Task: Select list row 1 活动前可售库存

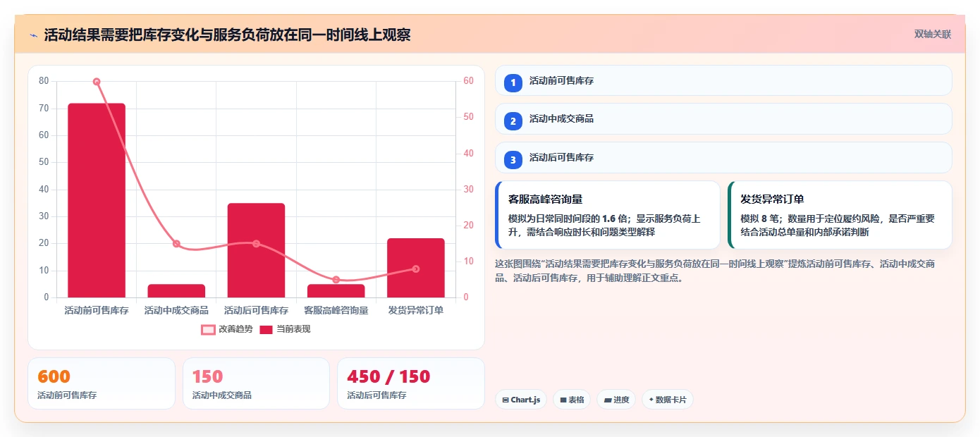Action: [x=723, y=81]
